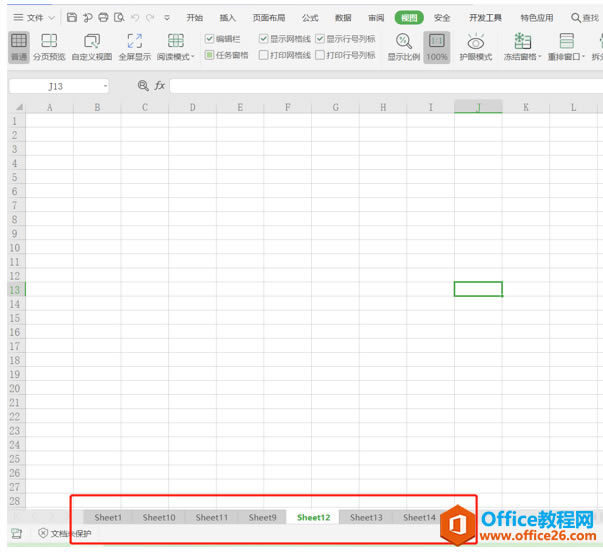Viewport: 603px width, 553px height.
Task: Expand the Name Box dropdown arrow
Action: (x=105, y=86)
